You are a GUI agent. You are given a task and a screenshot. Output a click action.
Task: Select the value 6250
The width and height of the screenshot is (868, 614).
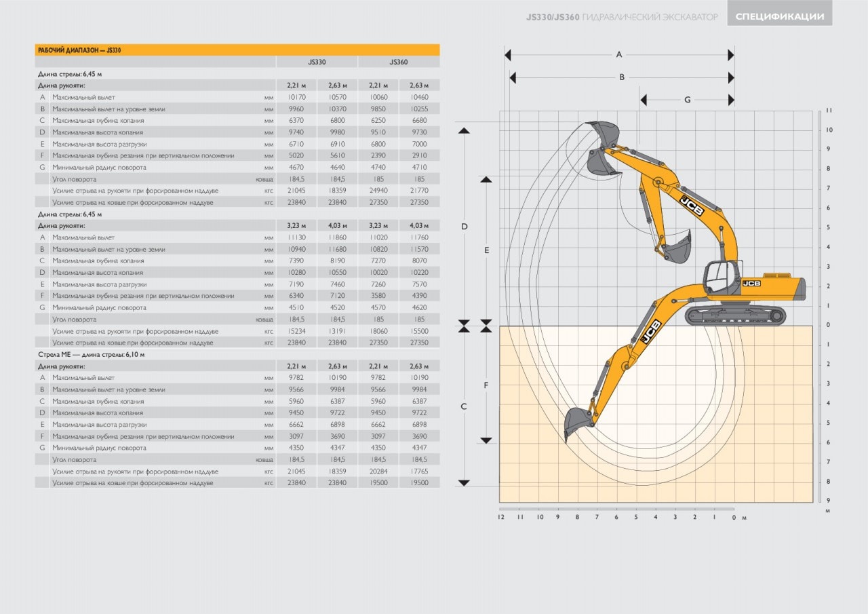378,120
